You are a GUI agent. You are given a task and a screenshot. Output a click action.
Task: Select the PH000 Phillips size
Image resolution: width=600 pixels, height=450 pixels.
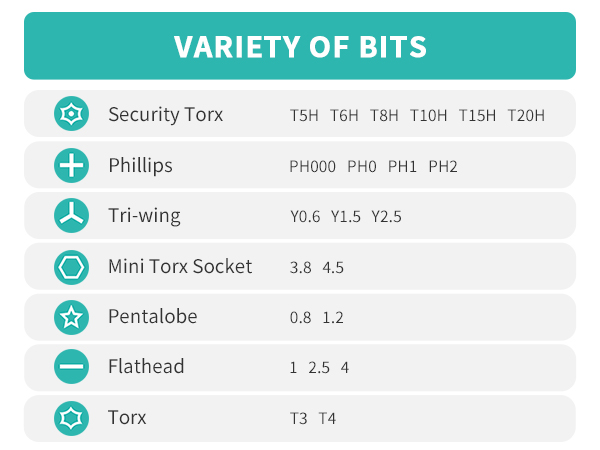coord(312,167)
